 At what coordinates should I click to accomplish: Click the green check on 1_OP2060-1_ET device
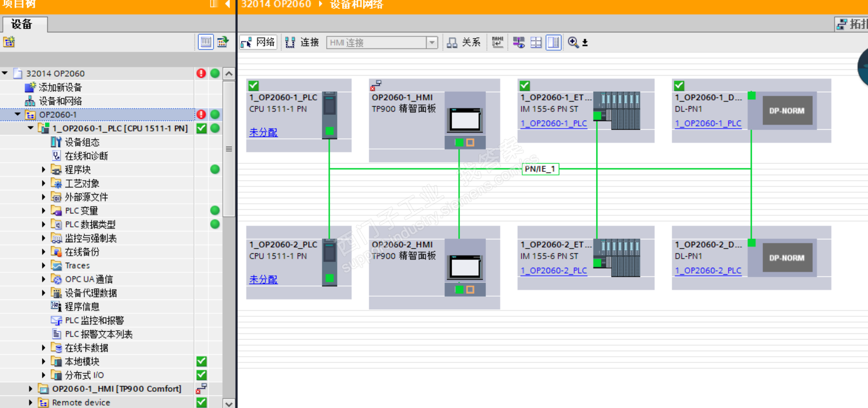pyautogui.click(x=524, y=85)
